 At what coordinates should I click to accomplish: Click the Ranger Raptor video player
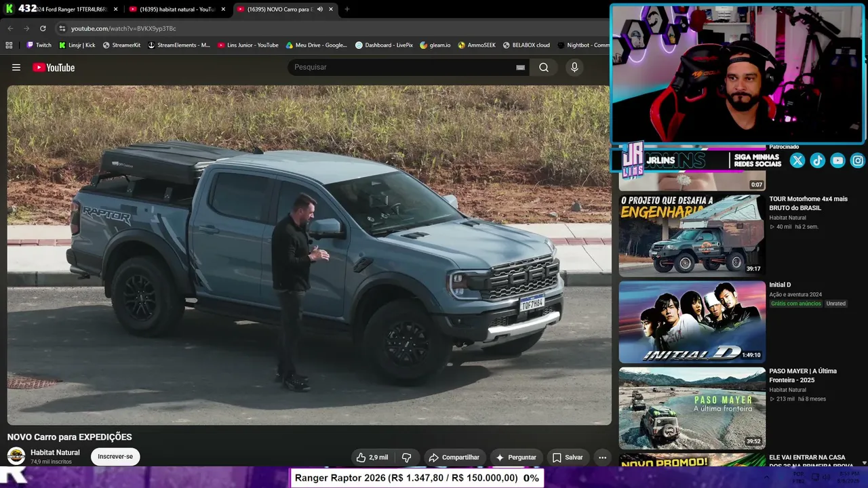click(309, 255)
